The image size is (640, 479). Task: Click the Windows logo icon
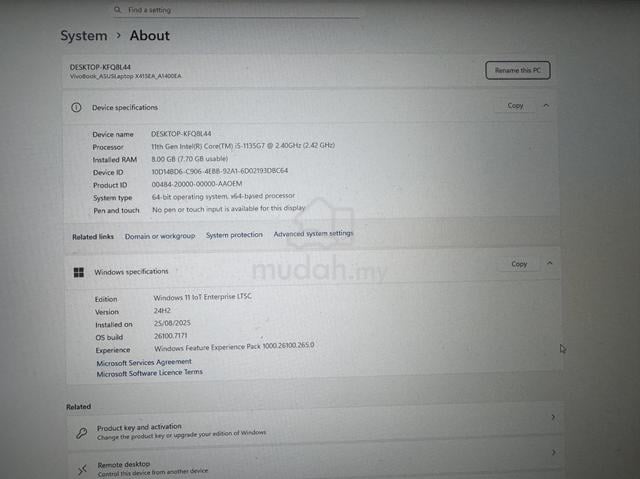click(79, 272)
